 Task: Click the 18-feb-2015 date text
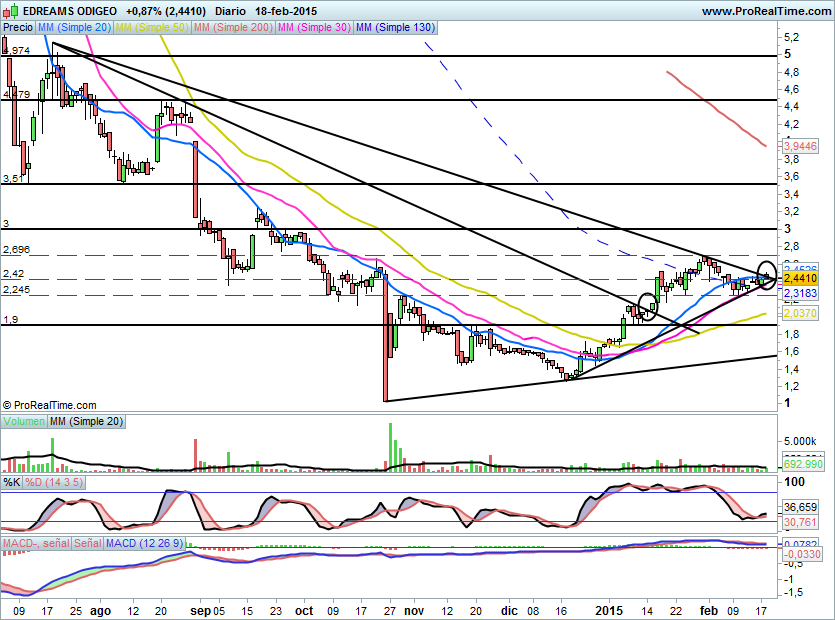(x=286, y=11)
